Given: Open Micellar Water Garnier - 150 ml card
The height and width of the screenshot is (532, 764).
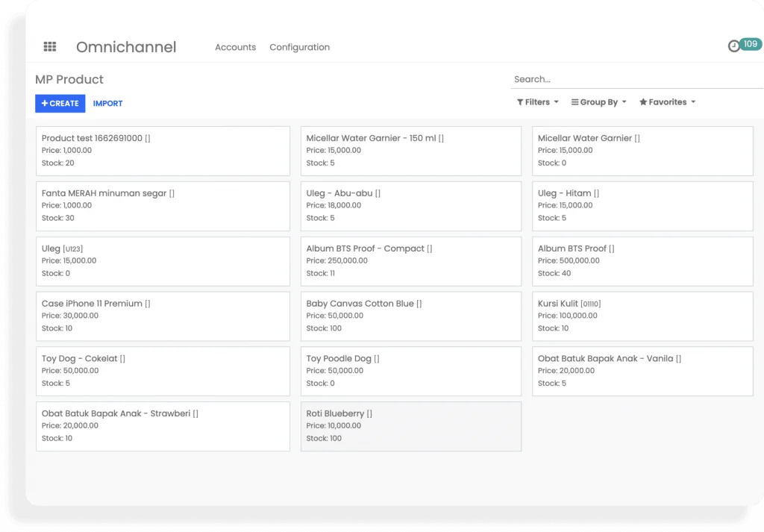Looking at the screenshot, I should pyautogui.click(x=411, y=151).
